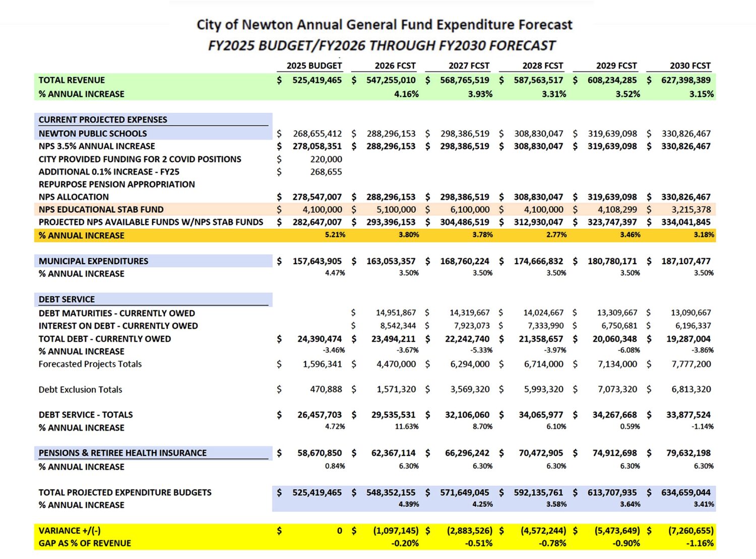The image size is (756, 559).
Task: Select the 2030 FCST column header
Action: [x=689, y=66]
